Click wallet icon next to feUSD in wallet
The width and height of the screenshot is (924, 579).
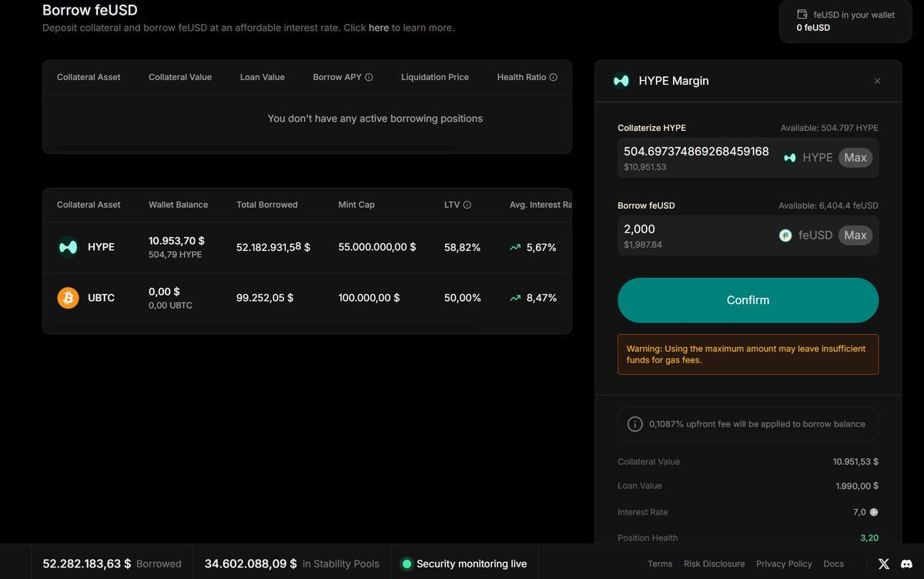click(802, 15)
